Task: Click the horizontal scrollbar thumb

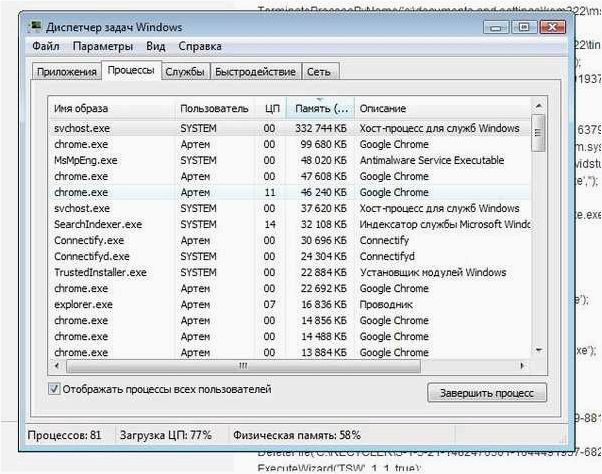Action: 243,366
